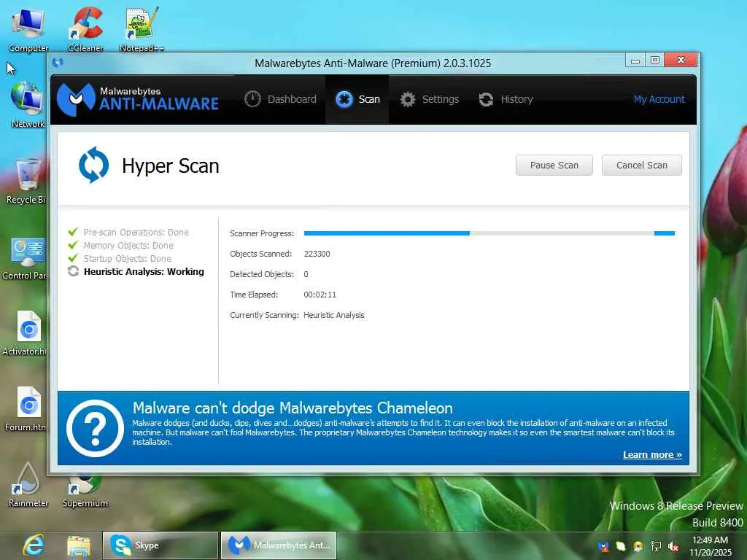Click the History refresh icon
This screenshot has height=560, width=747.
(486, 99)
